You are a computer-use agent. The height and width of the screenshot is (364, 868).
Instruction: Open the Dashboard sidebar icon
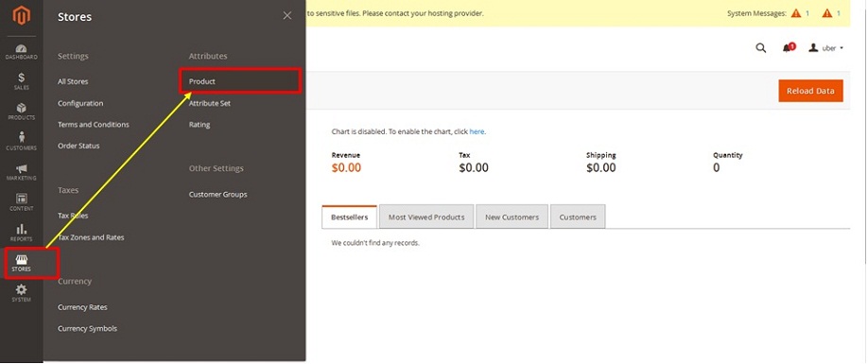point(22,52)
